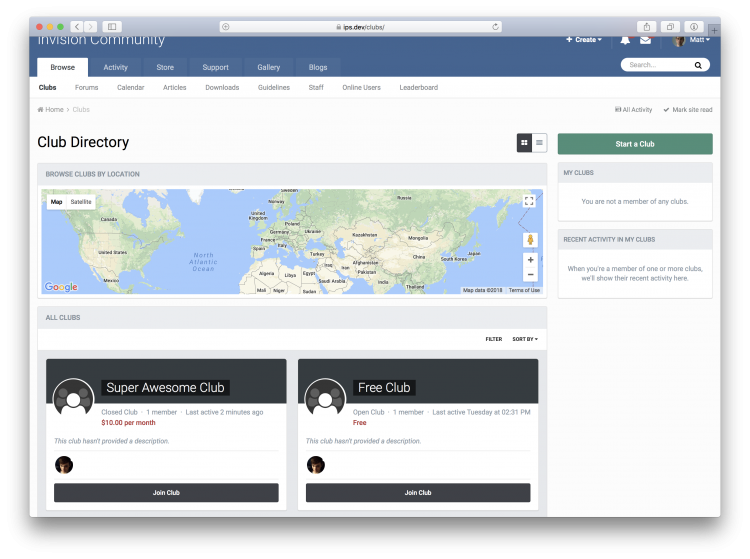The image size is (750, 559).
Task: Open map Terms of Use link
Action: (x=524, y=290)
